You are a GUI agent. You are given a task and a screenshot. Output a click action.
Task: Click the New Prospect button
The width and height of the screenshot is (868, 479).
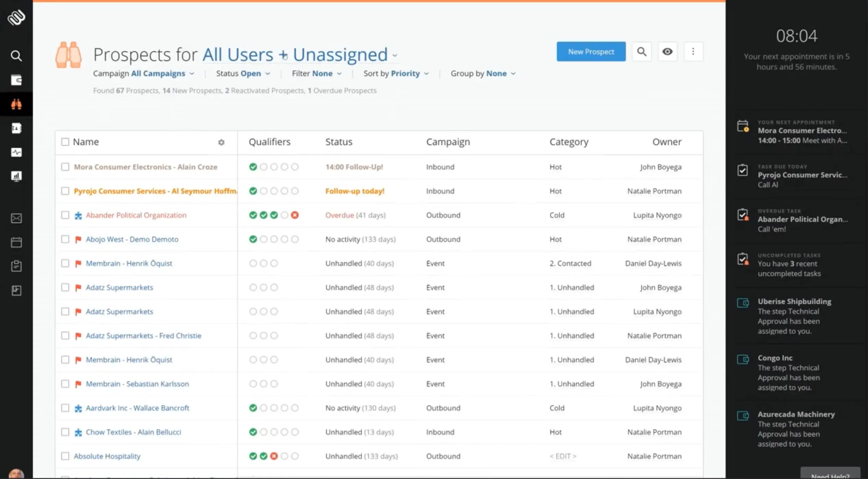click(591, 52)
